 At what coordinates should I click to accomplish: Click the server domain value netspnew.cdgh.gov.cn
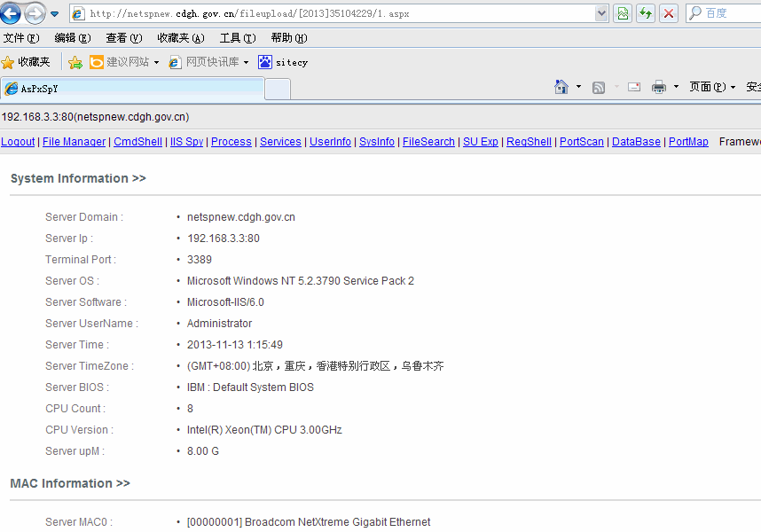(x=240, y=217)
